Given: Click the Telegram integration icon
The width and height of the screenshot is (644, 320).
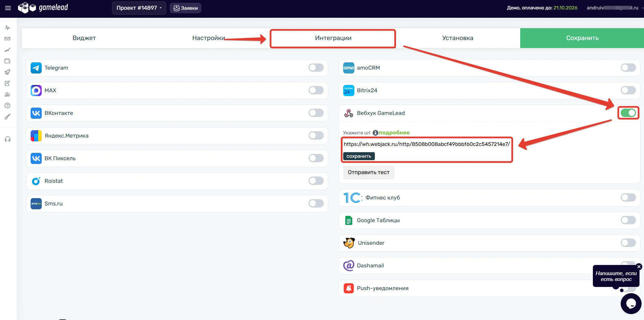Looking at the screenshot, I should pos(36,68).
